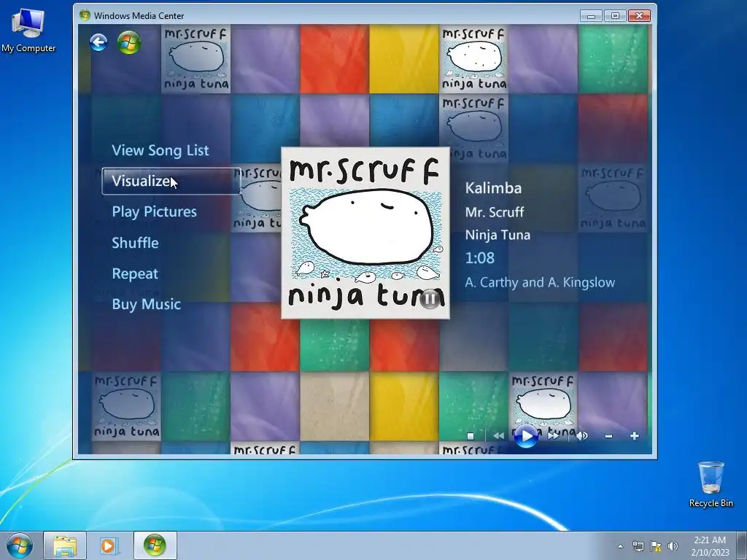Close the Windows Media Center window
The height and width of the screenshot is (560, 747).
[639, 16]
